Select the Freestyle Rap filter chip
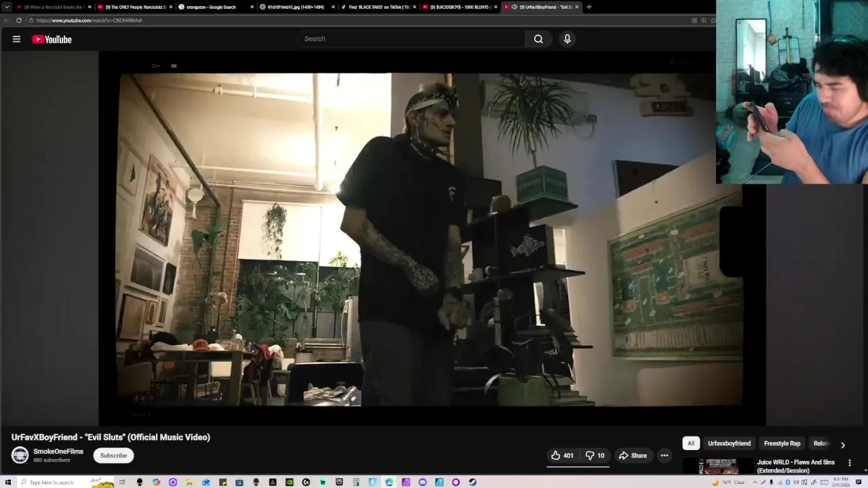 (x=782, y=443)
